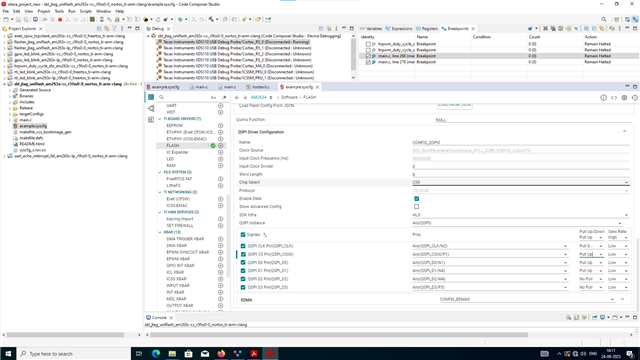Toggle Show Advanced Config checkbox
Image resolution: width=640 pixels, height=360 pixels.
[x=416, y=207]
